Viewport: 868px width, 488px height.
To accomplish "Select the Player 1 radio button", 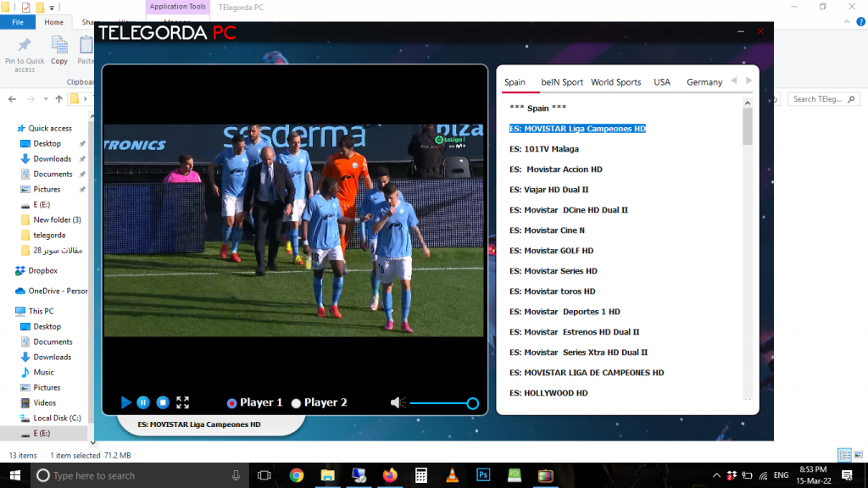I will (232, 403).
